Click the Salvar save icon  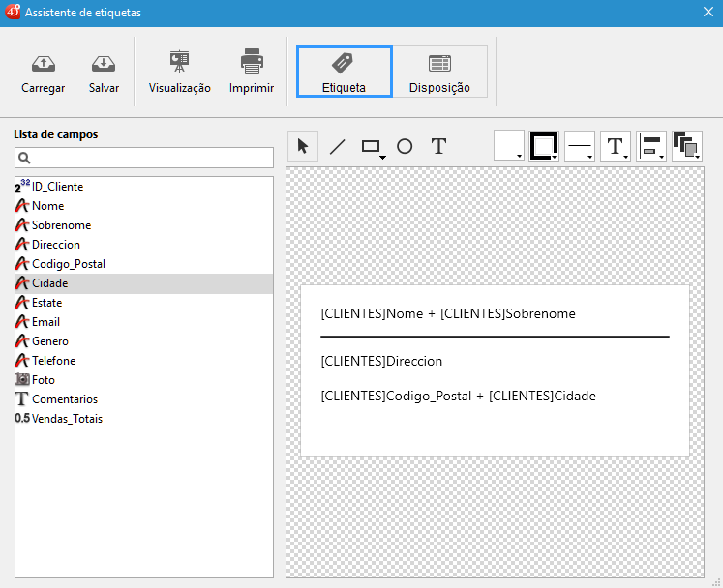click(x=104, y=64)
